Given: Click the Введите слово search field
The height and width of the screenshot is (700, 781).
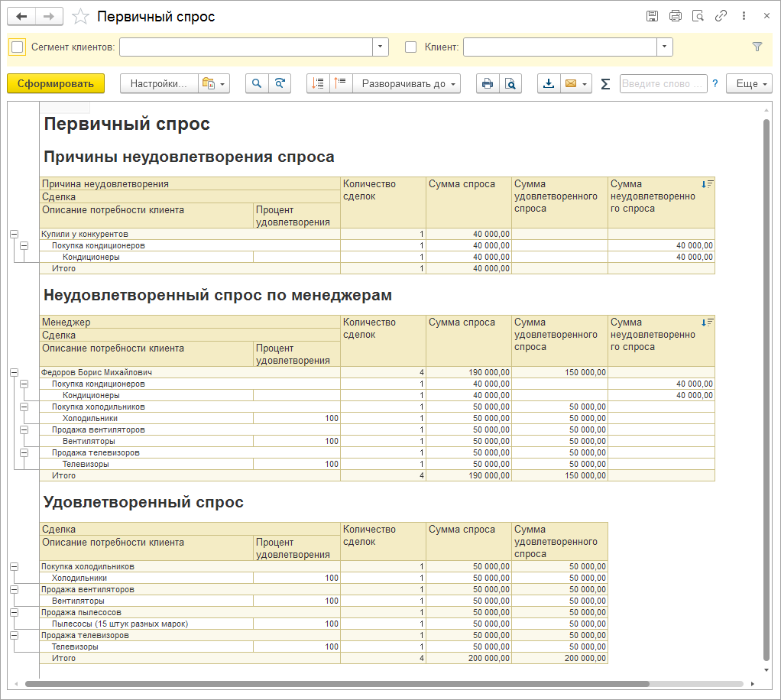Looking at the screenshot, I should (663, 84).
